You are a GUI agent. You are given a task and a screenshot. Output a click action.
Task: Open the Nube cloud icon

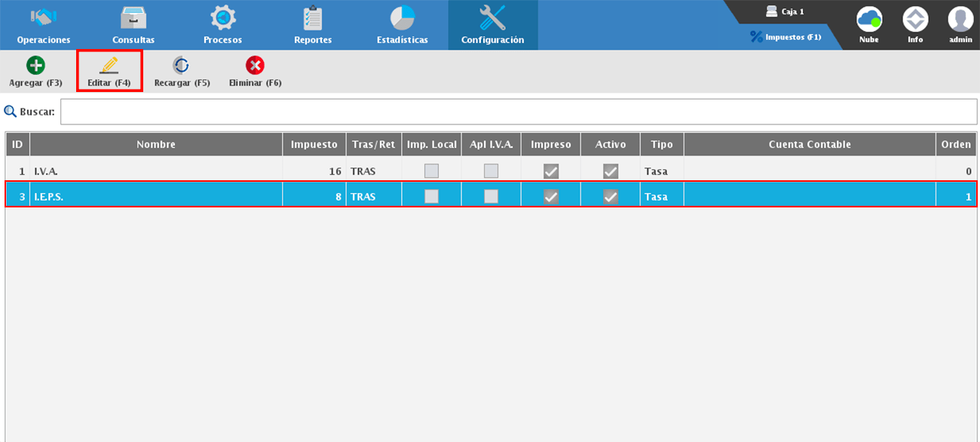pyautogui.click(x=868, y=20)
